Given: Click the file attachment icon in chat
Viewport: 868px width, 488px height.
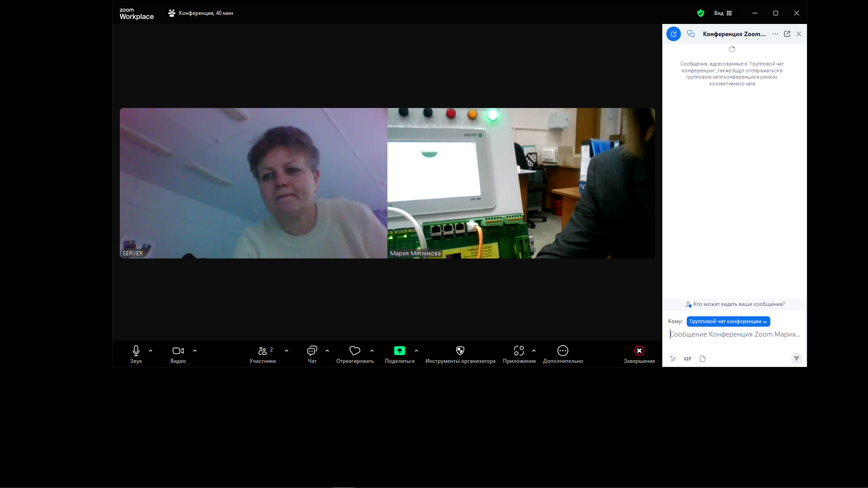Looking at the screenshot, I should [703, 359].
